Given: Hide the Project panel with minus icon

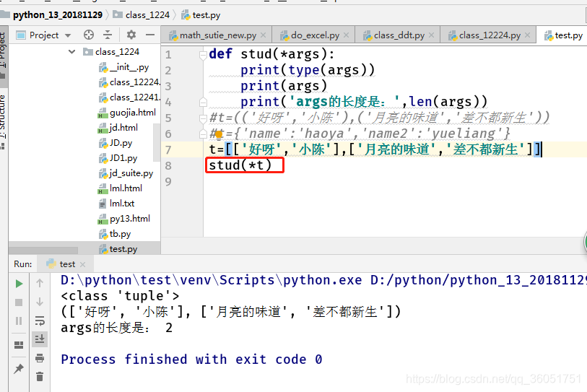Looking at the screenshot, I should [150, 35].
